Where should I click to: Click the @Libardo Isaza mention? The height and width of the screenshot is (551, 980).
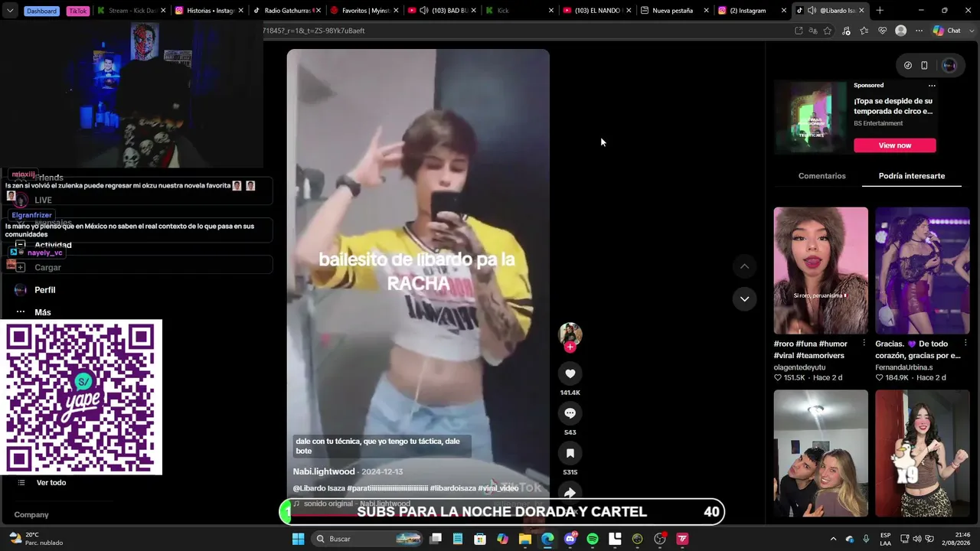point(319,488)
